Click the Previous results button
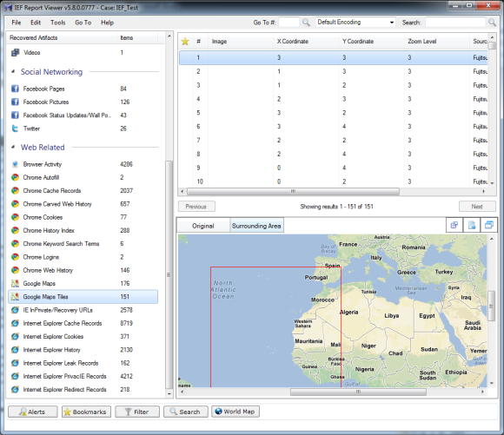The height and width of the screenshot is (435, 504). [x=196, y=207]
